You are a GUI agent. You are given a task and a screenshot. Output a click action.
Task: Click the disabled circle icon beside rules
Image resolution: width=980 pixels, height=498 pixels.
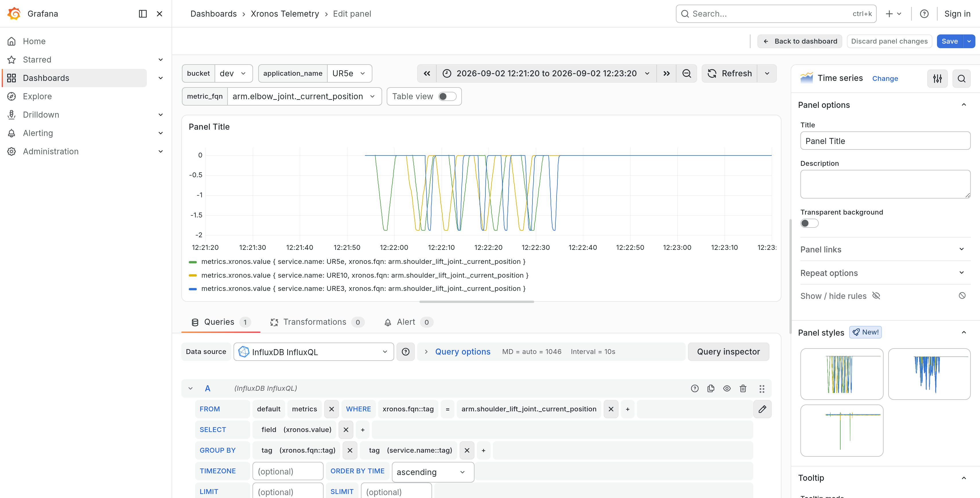point(962,295)
